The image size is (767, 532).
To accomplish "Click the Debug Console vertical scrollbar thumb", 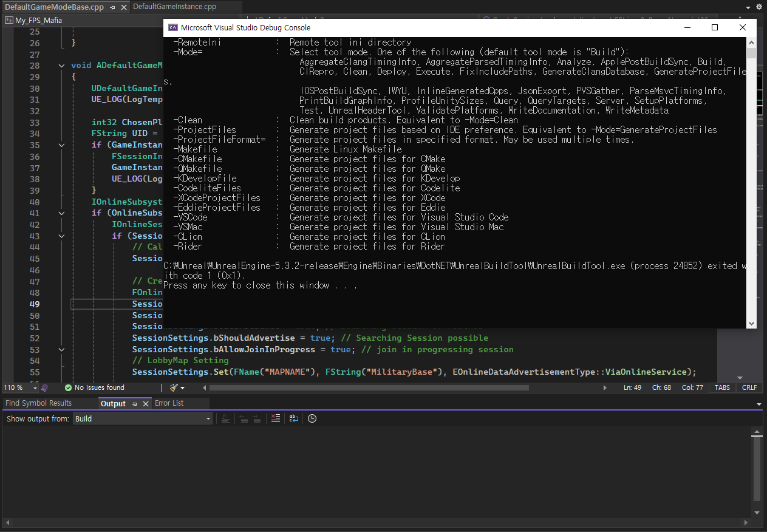I will (752, 53).
